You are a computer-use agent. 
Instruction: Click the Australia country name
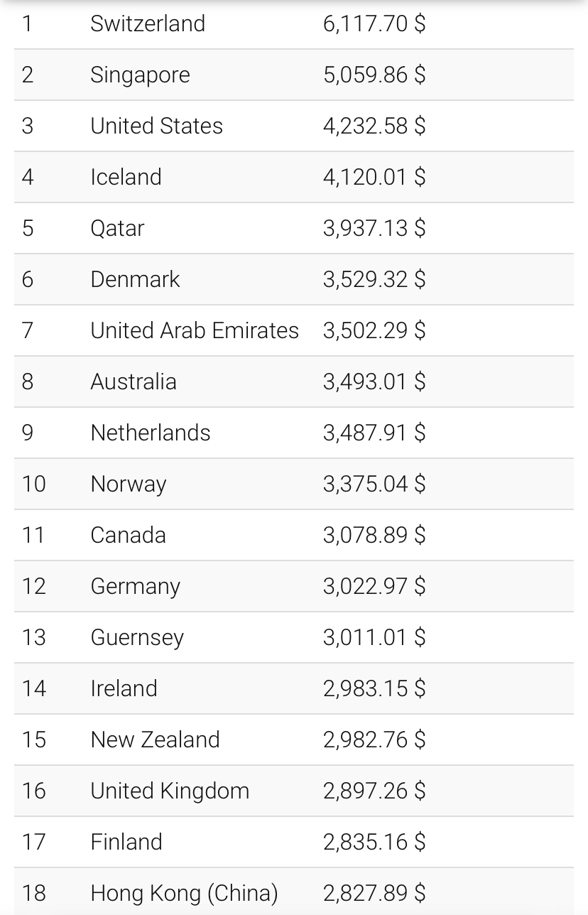pyautogui.click(x=134, y=381)
